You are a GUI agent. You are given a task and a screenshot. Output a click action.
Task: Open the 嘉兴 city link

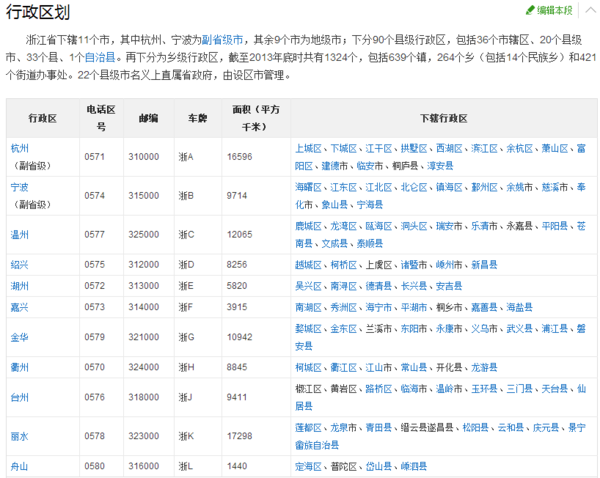20,307
